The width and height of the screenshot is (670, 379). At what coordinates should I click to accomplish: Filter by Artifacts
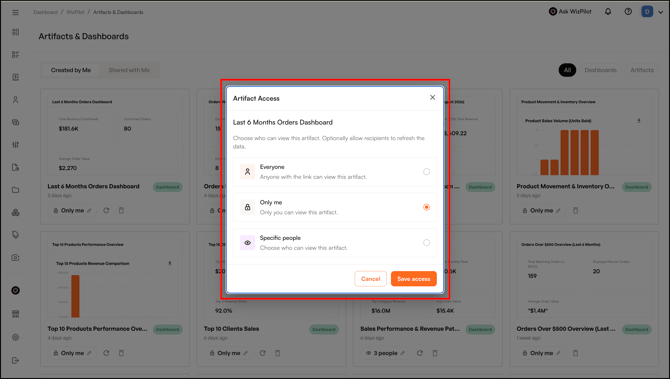tap(642, 70)
